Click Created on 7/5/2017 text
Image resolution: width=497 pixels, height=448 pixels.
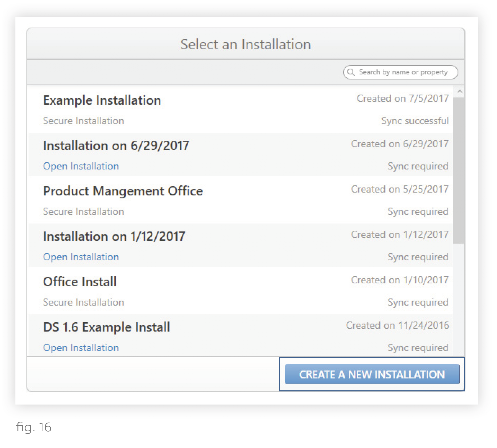(x=403, y=98)
